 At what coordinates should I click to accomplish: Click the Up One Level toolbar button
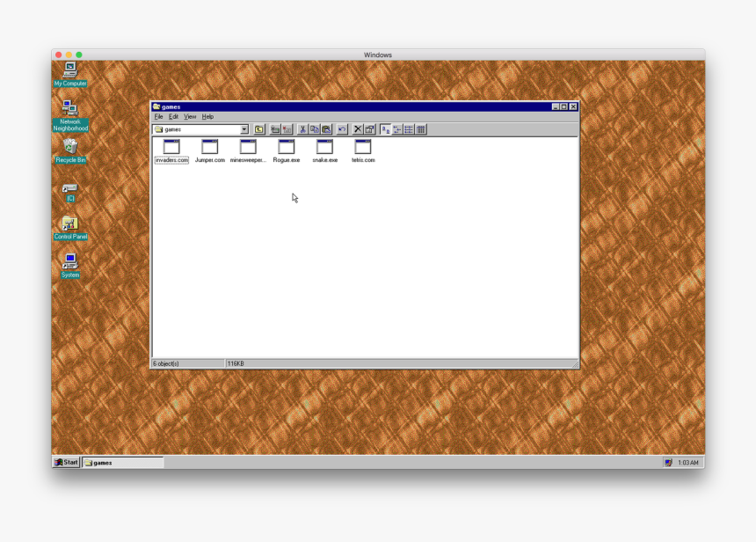point(259,129)
